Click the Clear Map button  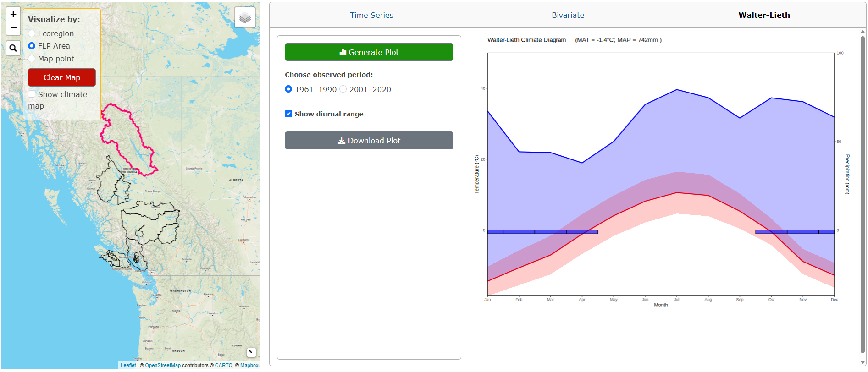(62, 77)
